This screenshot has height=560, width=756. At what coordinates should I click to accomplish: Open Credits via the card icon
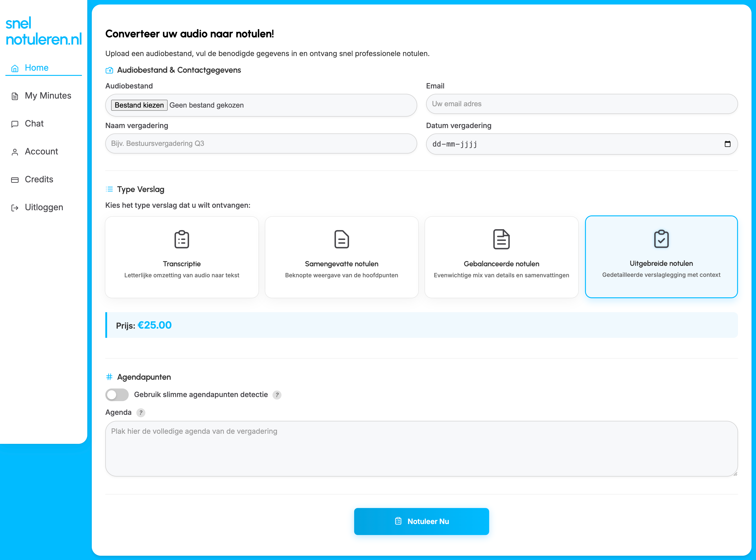pos(15,180)
